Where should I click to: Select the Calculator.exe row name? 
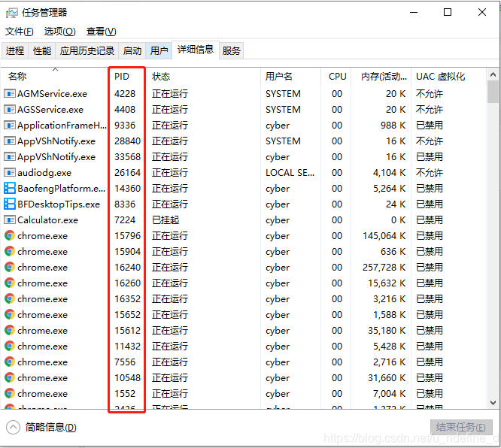pyautogui.click(x=47, y=220)
